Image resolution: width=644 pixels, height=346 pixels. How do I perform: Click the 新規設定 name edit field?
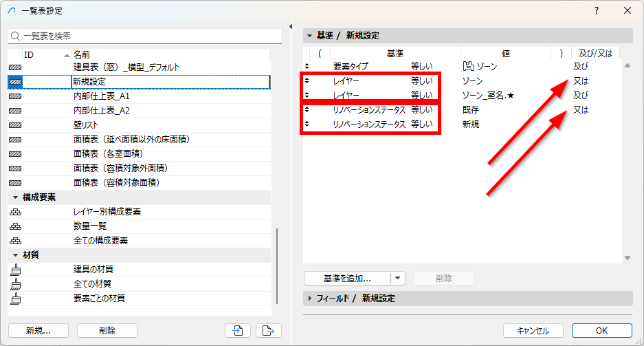point(171,82)
